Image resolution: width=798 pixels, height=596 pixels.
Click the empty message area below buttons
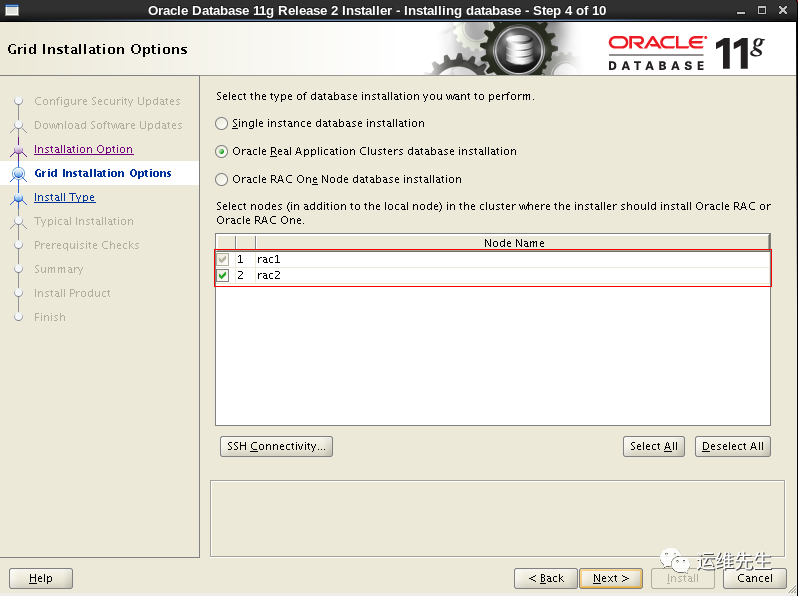pos(497,518)
